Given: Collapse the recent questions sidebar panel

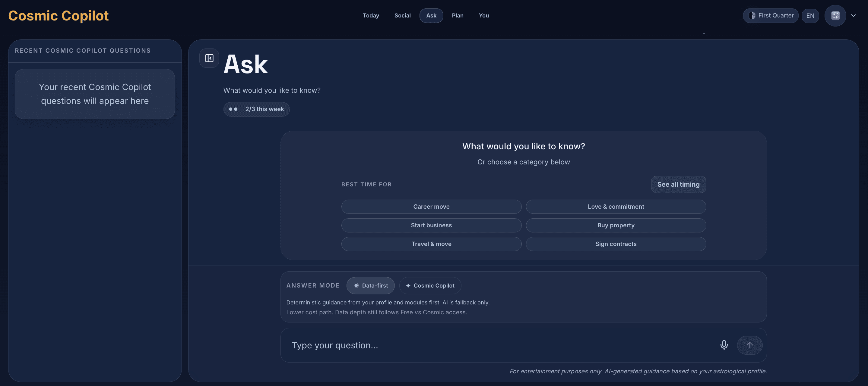Looking at the screenshot, I should point(209,58).
